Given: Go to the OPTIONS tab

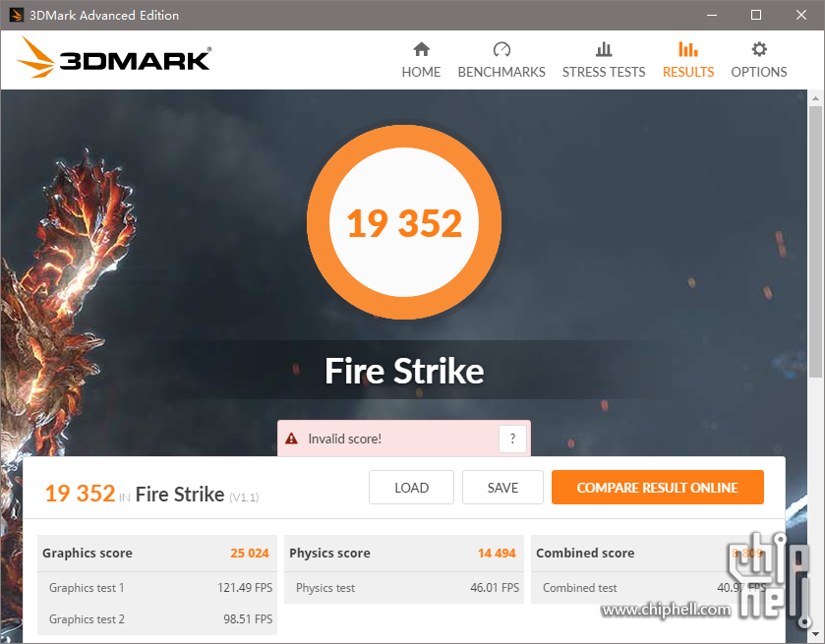Looking at the screenshot, I should coord(759,72).
